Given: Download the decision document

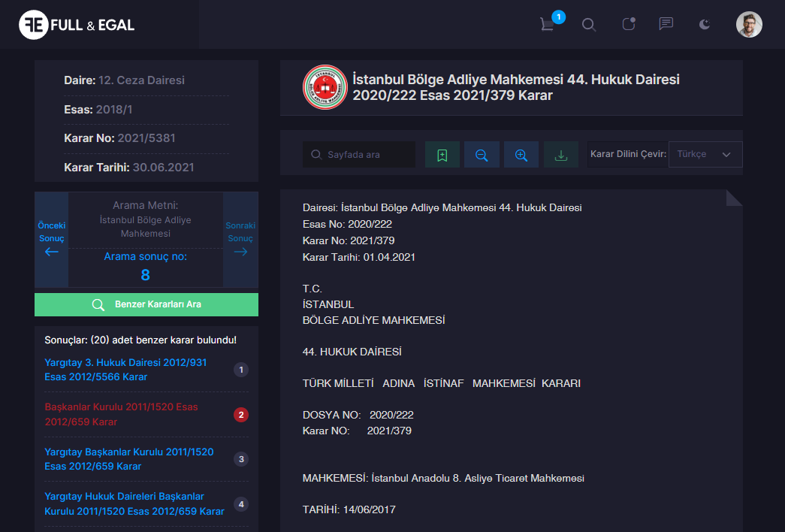Looking at the screenshot, I should [x=560, y=155].
